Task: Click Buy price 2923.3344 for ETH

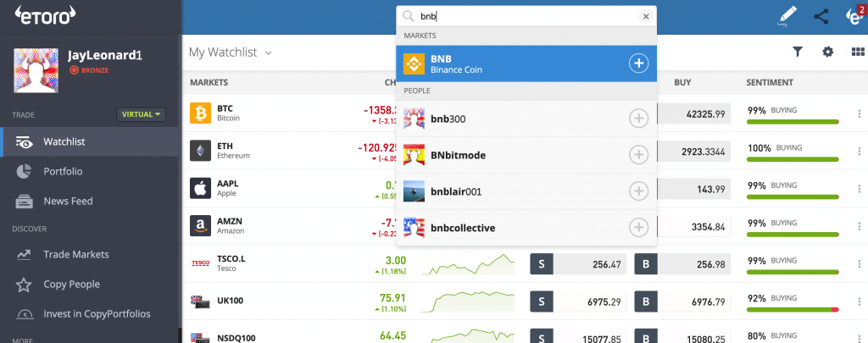Action: (694, 151)
